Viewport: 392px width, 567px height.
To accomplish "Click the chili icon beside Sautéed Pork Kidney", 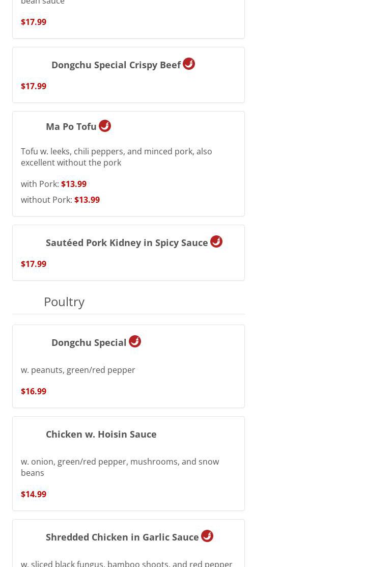I will pos(216,241).
